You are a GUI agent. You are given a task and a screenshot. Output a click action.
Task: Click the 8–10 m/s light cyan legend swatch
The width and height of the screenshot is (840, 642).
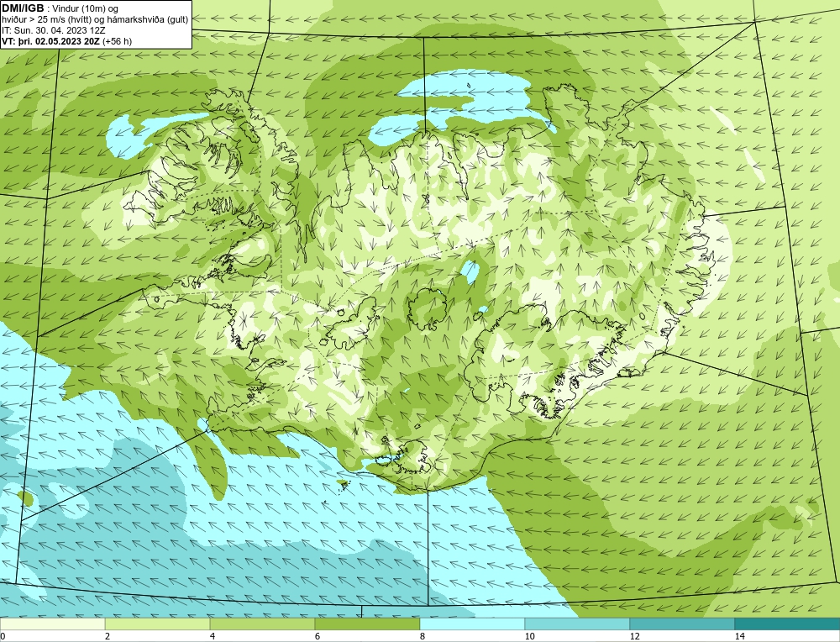472,624
